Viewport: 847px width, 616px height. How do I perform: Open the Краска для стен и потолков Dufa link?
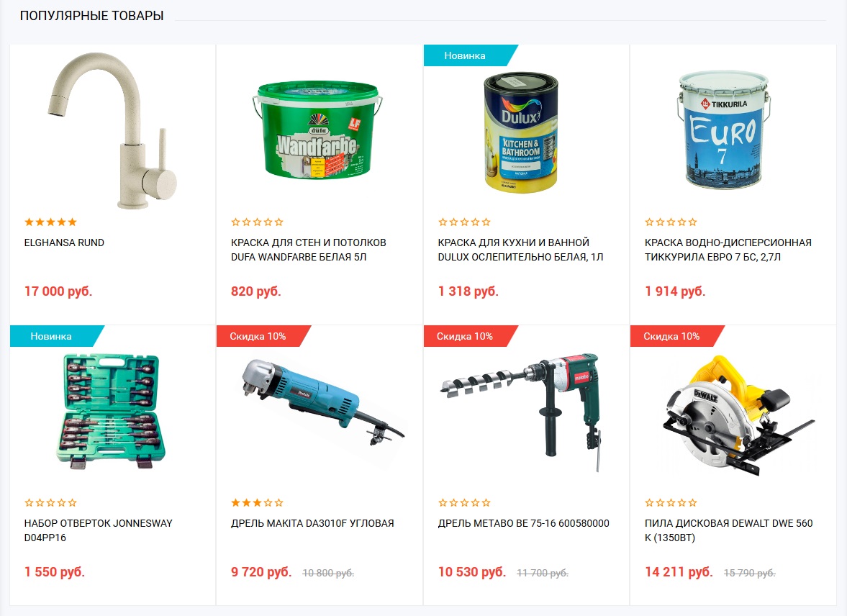tap(309, 250)
